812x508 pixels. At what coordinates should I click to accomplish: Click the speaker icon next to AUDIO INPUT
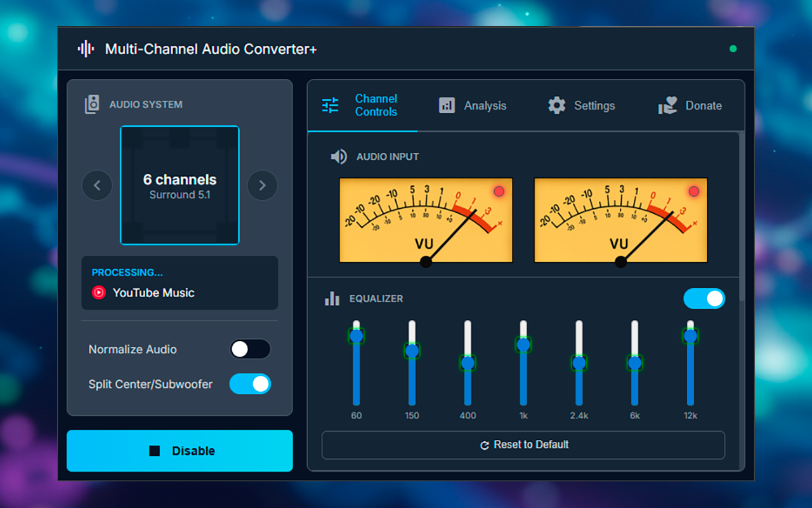[x=339, y=156]
